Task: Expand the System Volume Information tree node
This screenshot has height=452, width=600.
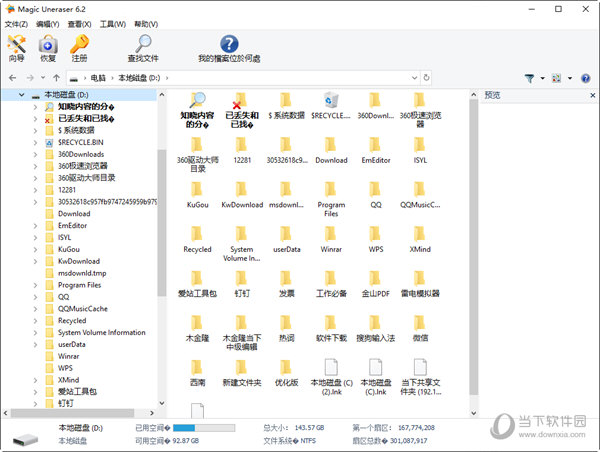Action: (x=35, y=333)
